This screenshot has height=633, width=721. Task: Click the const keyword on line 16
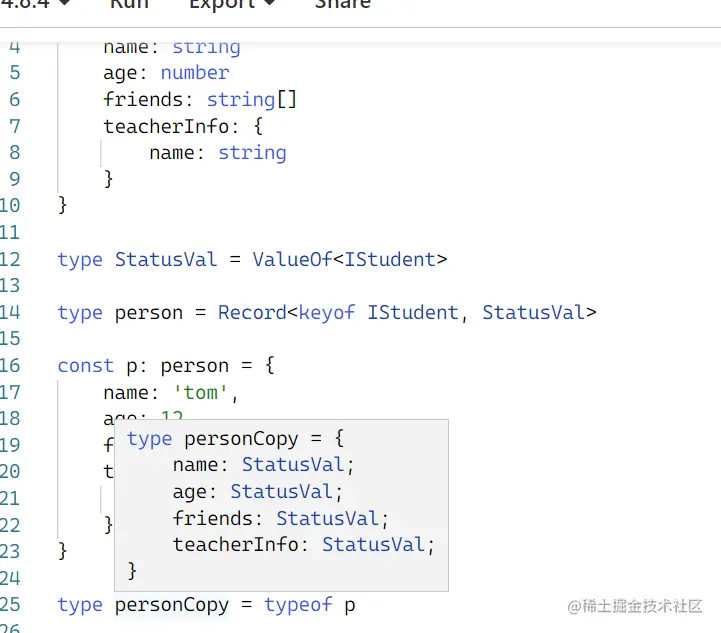point(85,365)
